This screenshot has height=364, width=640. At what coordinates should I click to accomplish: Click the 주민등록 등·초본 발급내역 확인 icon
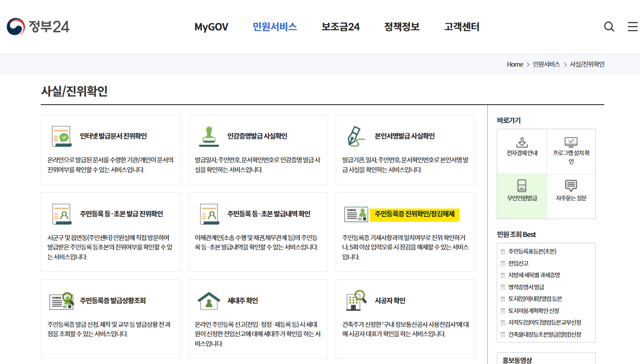tap(209, 214)
